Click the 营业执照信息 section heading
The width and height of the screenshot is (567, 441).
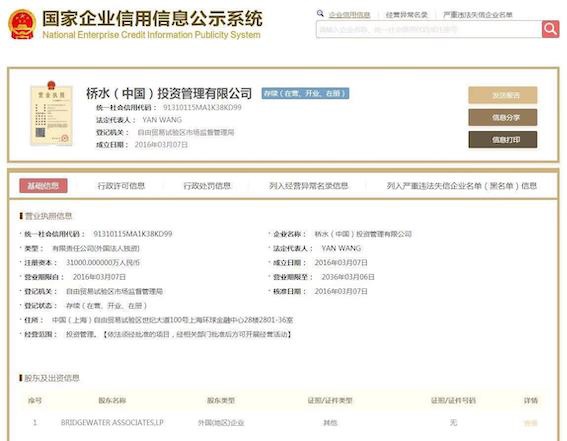(48, 216)
